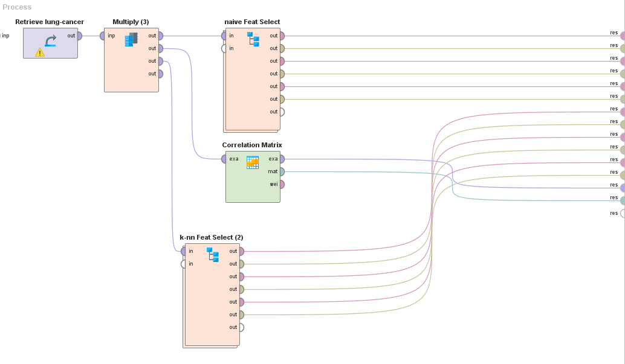625x364 pixels.
Task: Click Correlation Matrix mat output port
Action: tap(282, 171)
